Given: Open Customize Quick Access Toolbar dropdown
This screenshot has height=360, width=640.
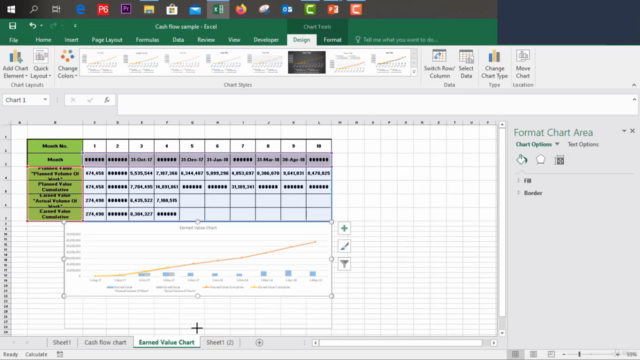Looking at the screenshot, I should [x=75, y=26].
